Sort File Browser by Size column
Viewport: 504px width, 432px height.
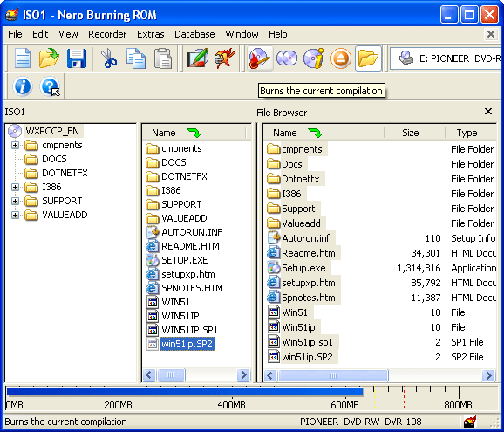pos(415,133)
